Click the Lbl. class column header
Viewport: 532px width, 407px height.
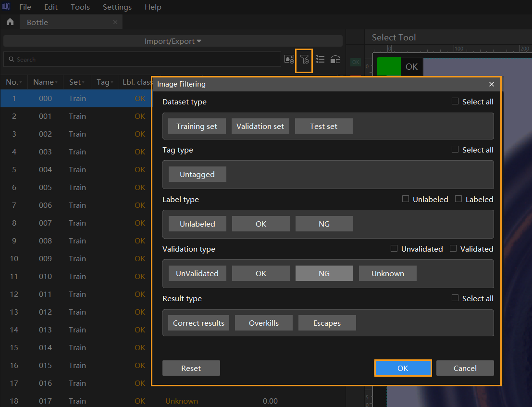[x=137, y=82]
